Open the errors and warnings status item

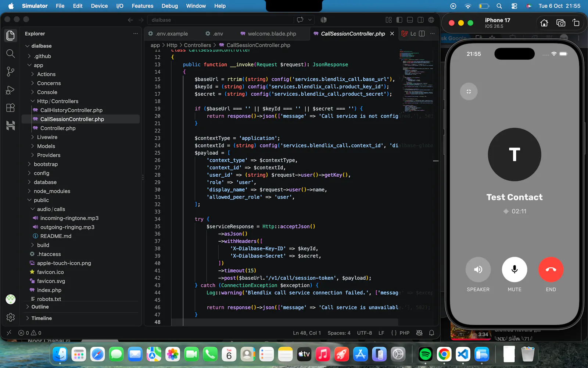tap(30, 333)
